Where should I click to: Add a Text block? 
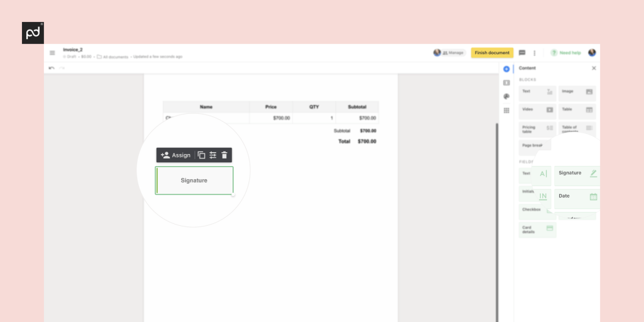click(x=538, y=93)
